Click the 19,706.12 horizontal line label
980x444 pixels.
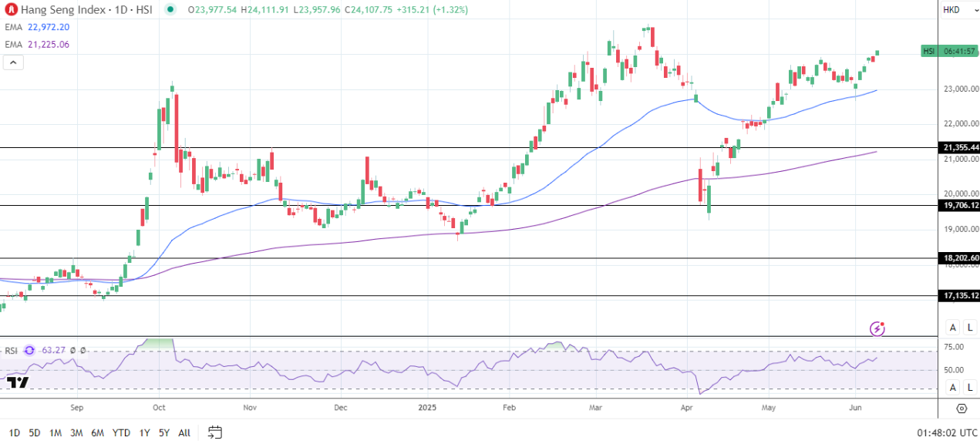[958, 205]
